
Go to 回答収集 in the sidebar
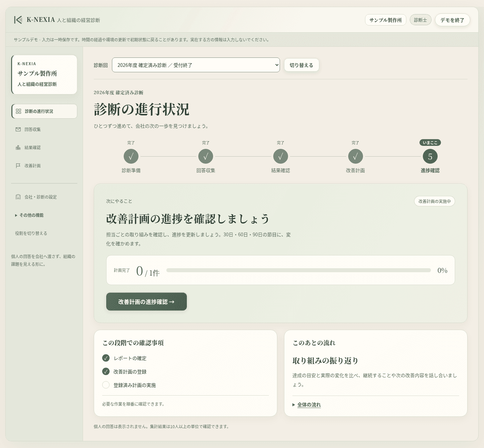click(44, 129)
